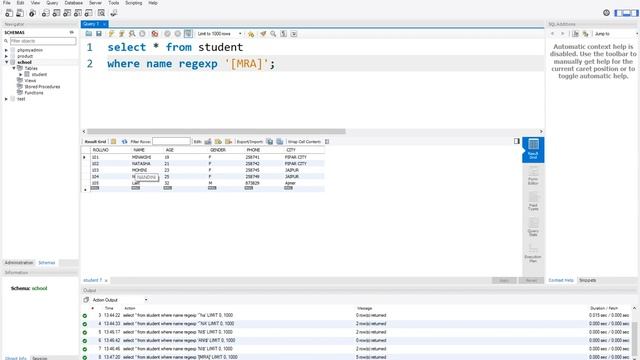Stop query execution icon in editor toolbar
The height and width of the screenshot is (360, 640).
tap(142, 34)
